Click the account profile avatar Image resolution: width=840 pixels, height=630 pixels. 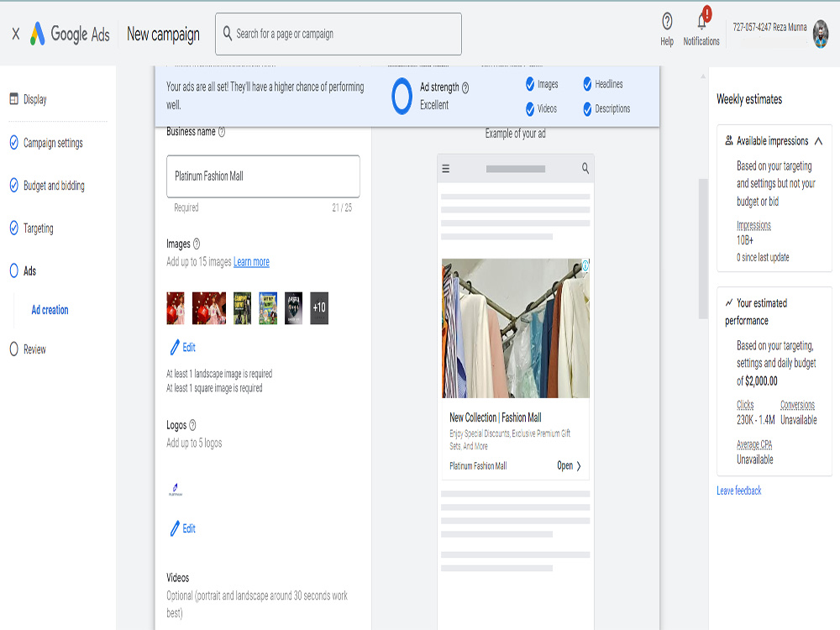[x=820, y=34]
